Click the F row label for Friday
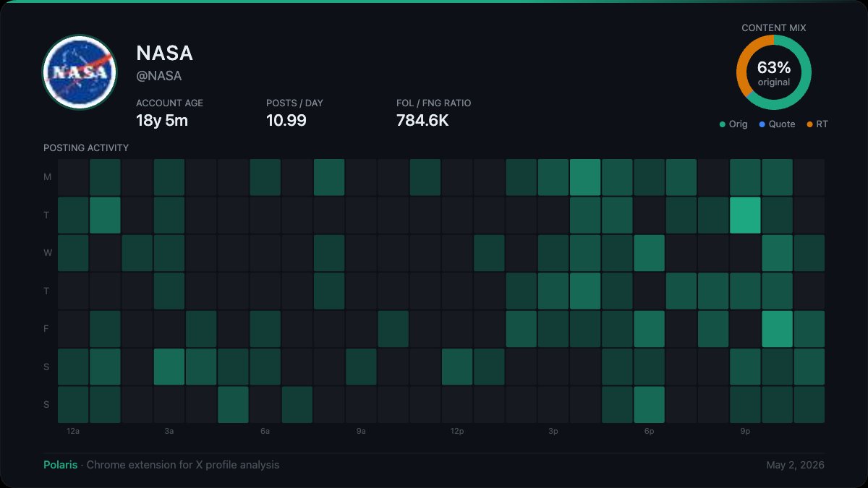Screen dimensions: 868x488 pyautogui.click(x=47, y=328)
